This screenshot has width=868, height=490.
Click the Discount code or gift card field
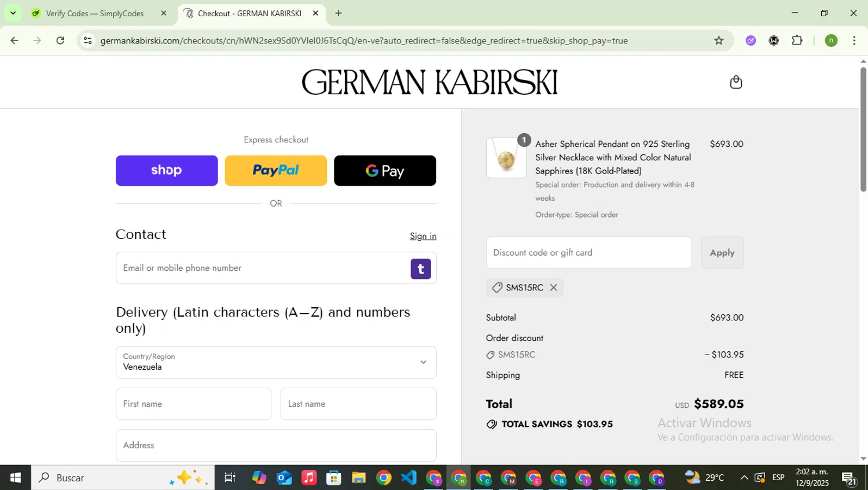click(x=589, y=253)
